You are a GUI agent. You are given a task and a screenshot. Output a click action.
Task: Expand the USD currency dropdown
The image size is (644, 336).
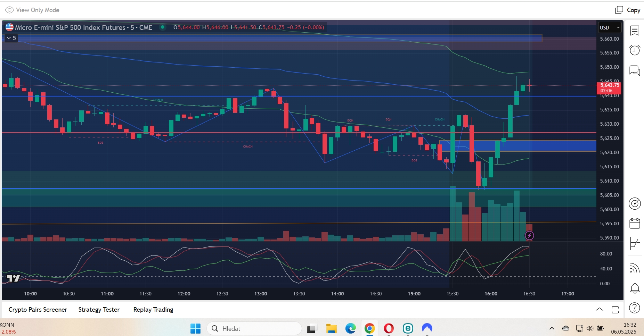click(610, 28)
